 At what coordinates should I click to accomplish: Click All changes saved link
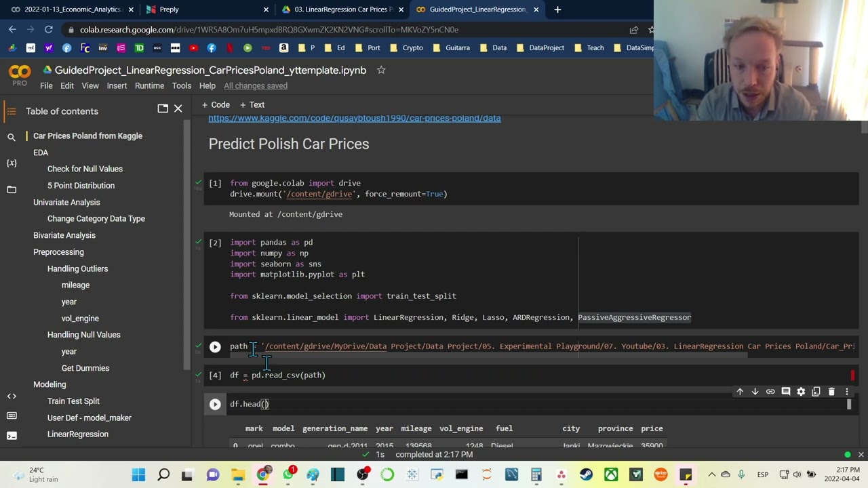(x=256, y=86)
